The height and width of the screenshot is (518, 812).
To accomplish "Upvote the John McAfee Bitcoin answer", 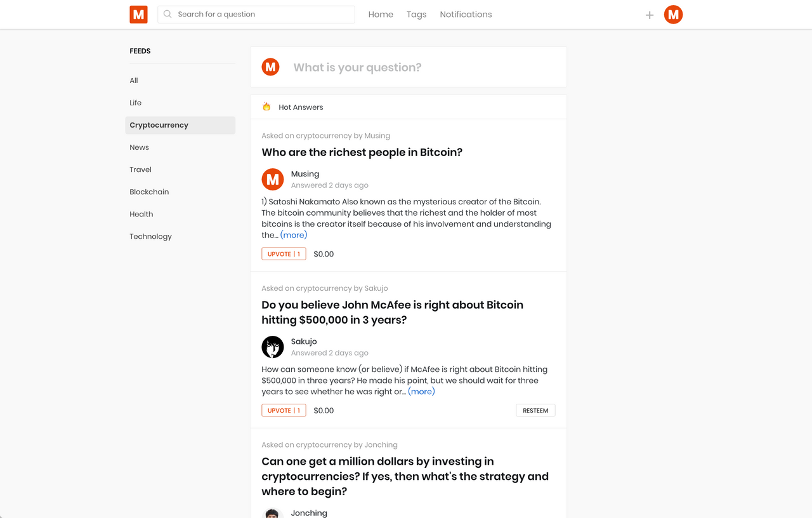I will [284, 411].
